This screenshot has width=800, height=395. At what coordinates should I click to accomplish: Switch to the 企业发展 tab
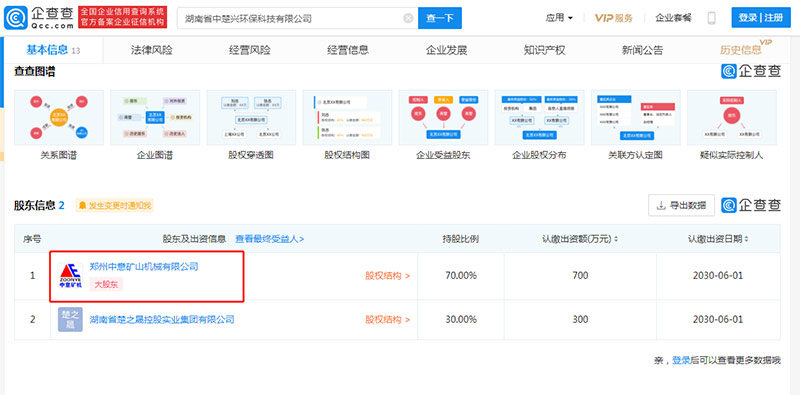pyautogui.click(x=446, y=50)
